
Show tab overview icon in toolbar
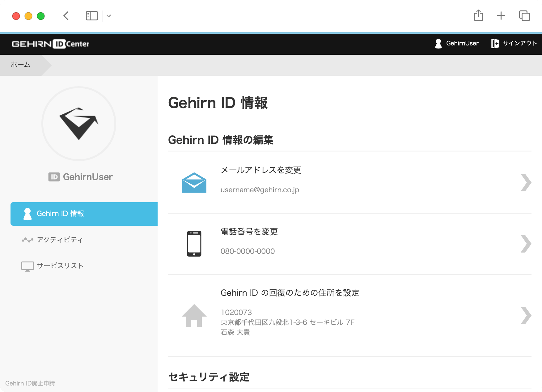coord(524,15)
